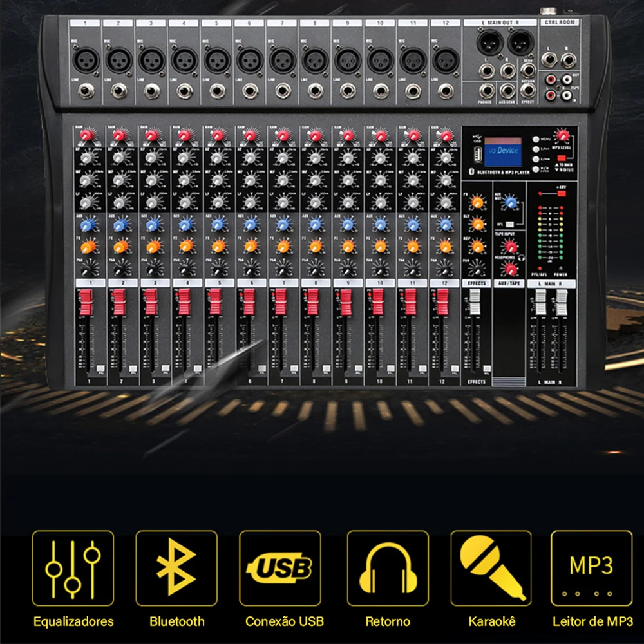Click the AUX/TAPE section label
This screenshot has width=644, height=644.
(x=509, y=283)
